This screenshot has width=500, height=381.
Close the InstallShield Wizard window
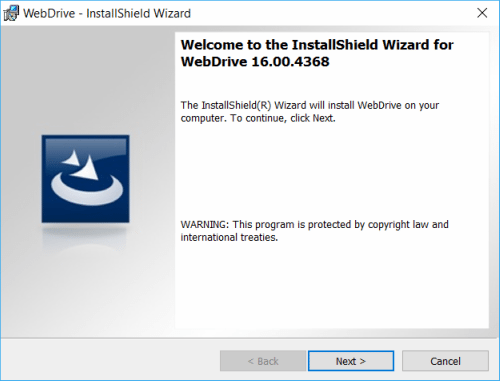click(x=482, y=13)
